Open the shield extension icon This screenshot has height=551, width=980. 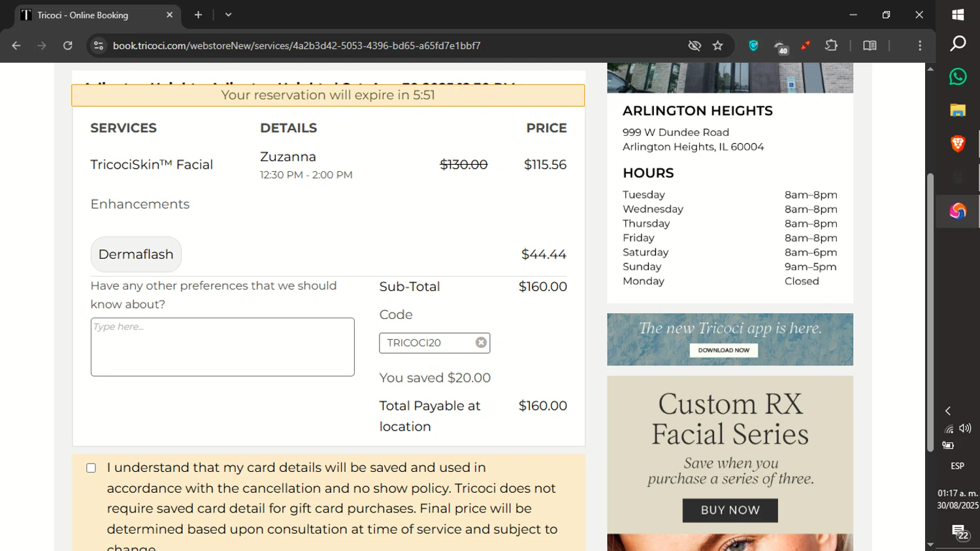point(753,46)
